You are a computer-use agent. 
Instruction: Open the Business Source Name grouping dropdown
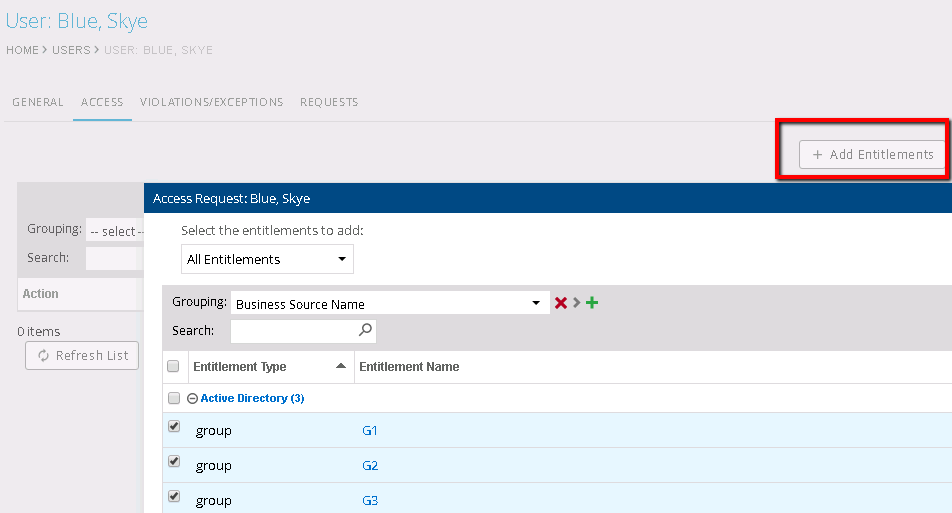click(x=389, y=304)
